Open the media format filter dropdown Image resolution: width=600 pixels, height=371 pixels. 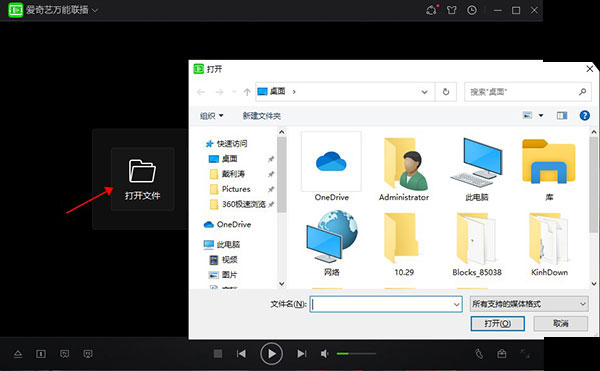[x=529, y=304]
